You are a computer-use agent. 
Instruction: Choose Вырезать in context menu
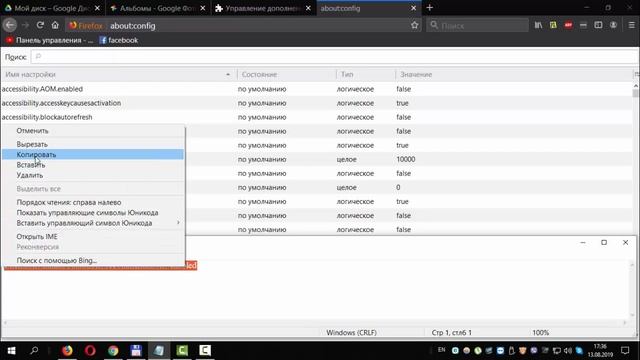pos(93,144)
